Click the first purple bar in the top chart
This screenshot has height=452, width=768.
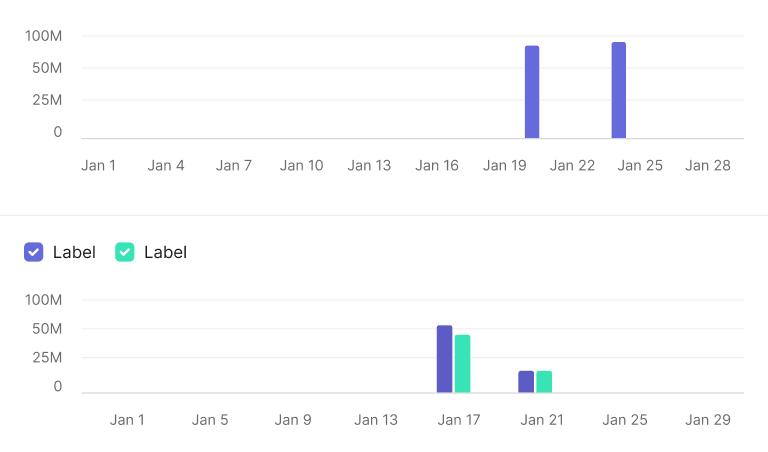click(532, 92)
